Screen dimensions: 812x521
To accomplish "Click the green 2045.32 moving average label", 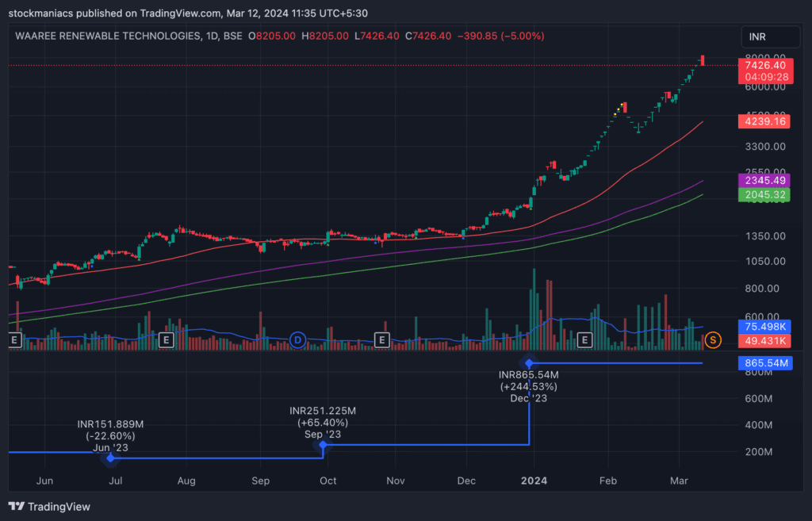I will tap(764, 195).
